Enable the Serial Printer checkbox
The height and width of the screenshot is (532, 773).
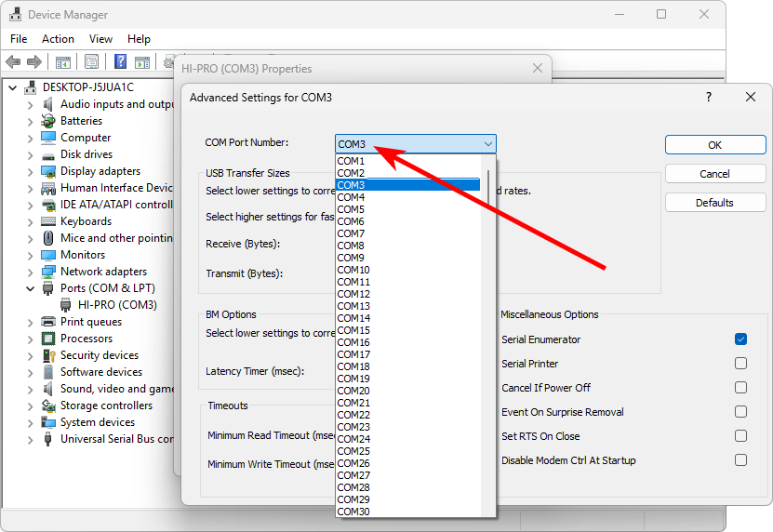point(740,364)
